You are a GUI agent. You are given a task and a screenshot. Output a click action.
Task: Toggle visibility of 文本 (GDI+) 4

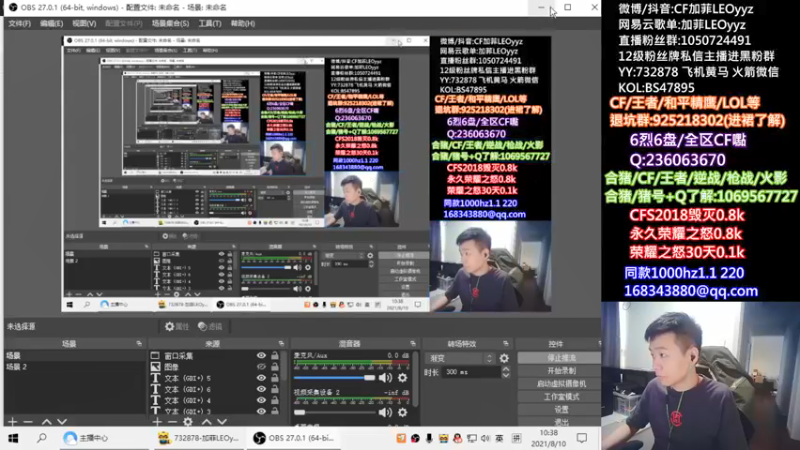click(x=261, y=401)
